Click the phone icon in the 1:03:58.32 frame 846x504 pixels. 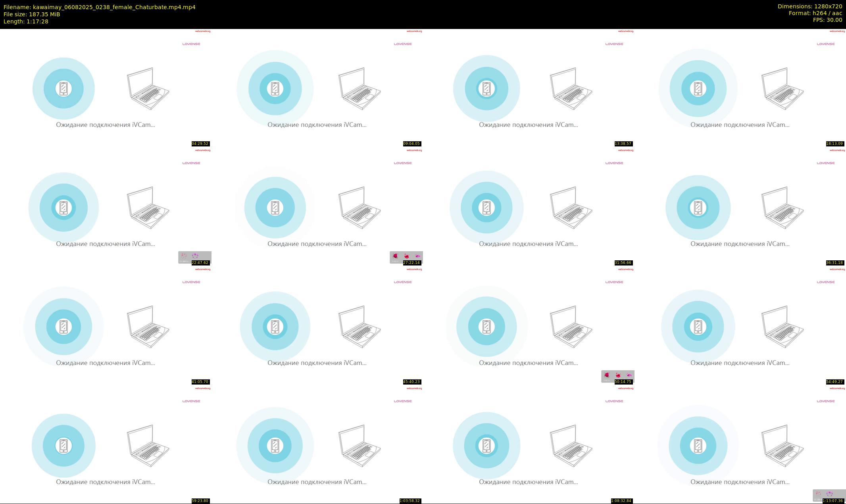[x=275, y=446]
